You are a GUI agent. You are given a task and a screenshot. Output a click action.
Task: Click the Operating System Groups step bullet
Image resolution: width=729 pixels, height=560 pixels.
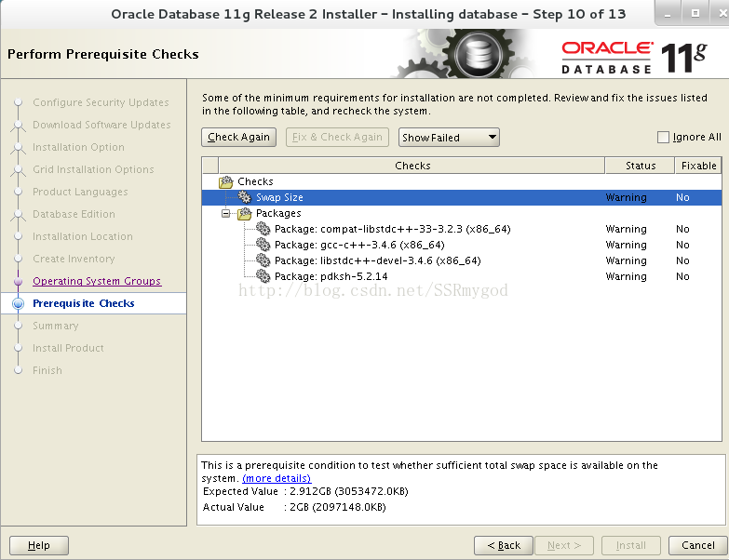pyautogui.click(x=18, y=281)
